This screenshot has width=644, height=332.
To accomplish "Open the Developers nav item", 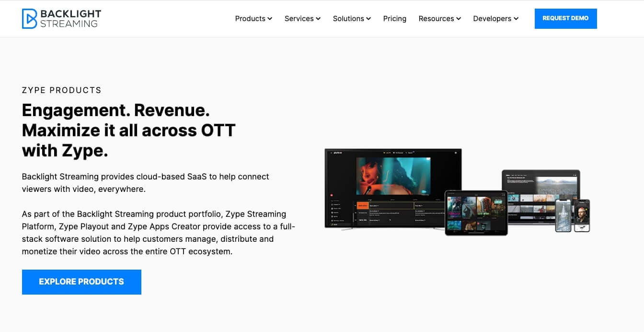I will [x=493, y=19].
